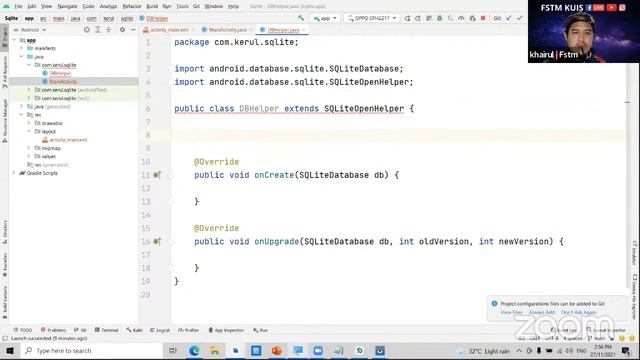Click Always Add link in notification
Image resolution: width=640 pixels, height=360 pixels.
click(x=542, y=312)
